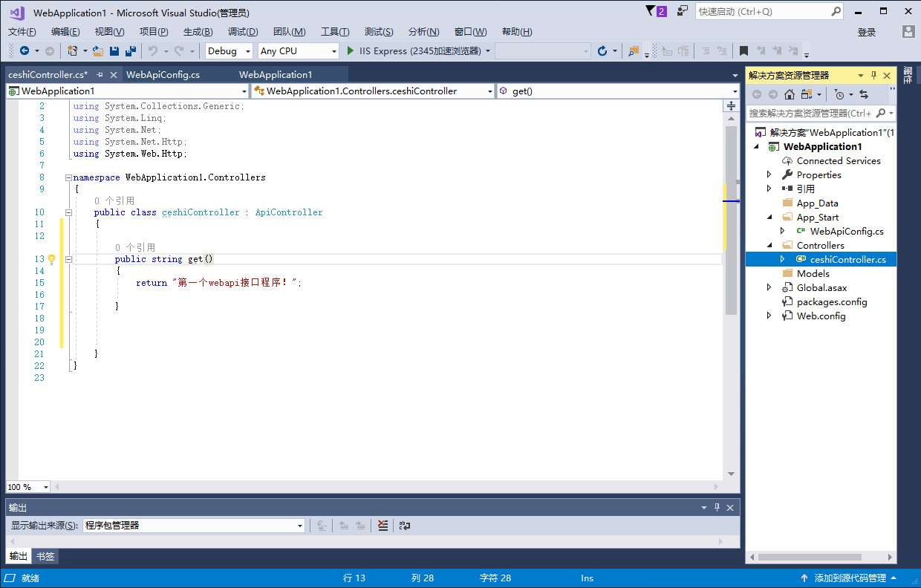Image resolution: width=921 pixels, height=588 pixels.
Task: Select ceshiController.cs in Solution Explorer
Action: point(847,260)
